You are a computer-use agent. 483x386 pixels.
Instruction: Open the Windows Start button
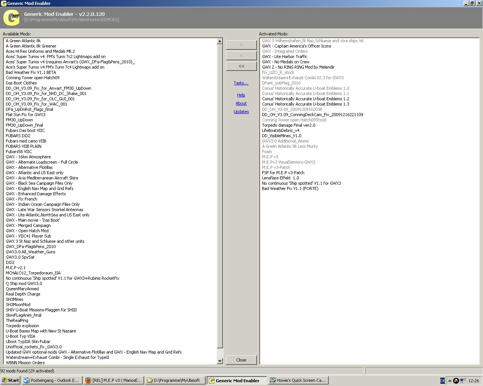coord(11,380)
